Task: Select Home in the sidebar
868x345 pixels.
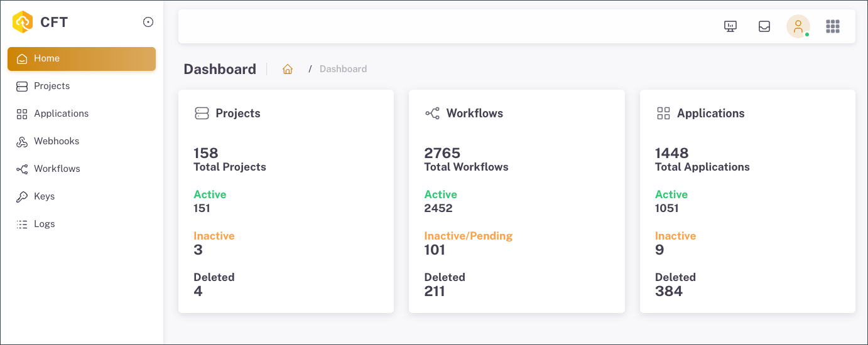Action: click(82, 58)
